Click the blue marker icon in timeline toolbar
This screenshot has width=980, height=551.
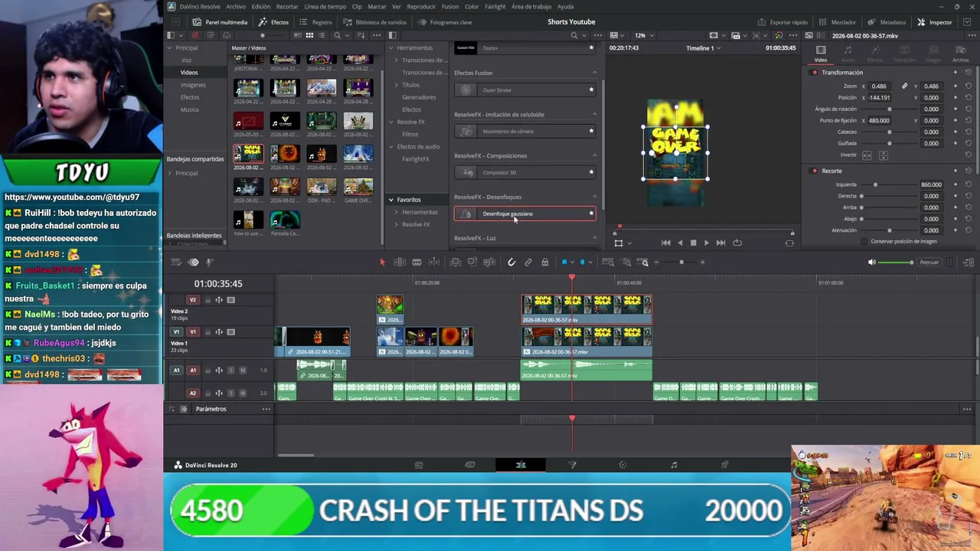tap(582, 262)
